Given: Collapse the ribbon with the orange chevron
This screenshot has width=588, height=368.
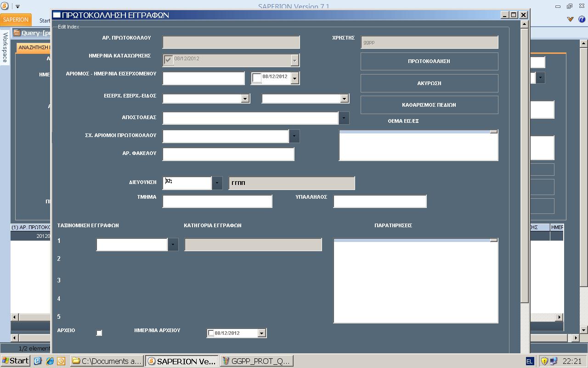Looking at the screenshot, I should pyautogui.click(x=570, y=19).
